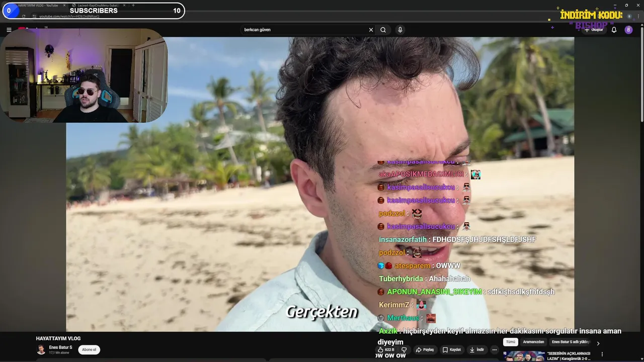Save the video with Kaydet
The width and height of the screenshot is (644, 362).
451,350
